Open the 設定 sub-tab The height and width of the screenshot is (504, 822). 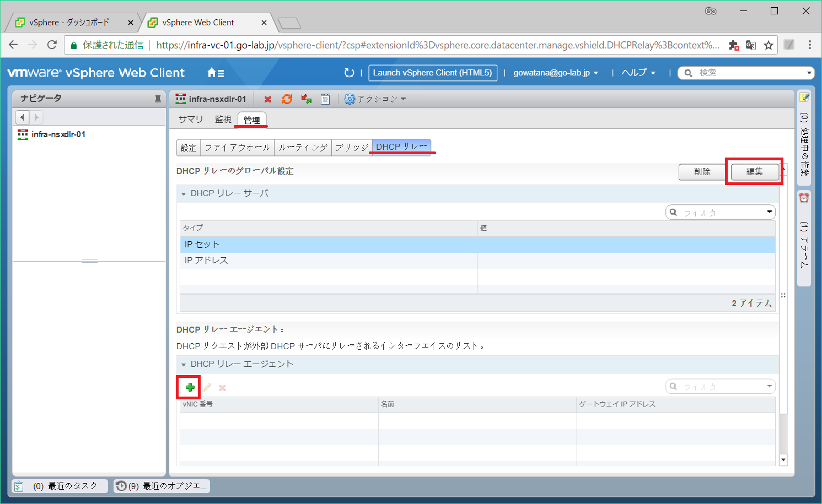pyautogui.click(x=189, y=148)
